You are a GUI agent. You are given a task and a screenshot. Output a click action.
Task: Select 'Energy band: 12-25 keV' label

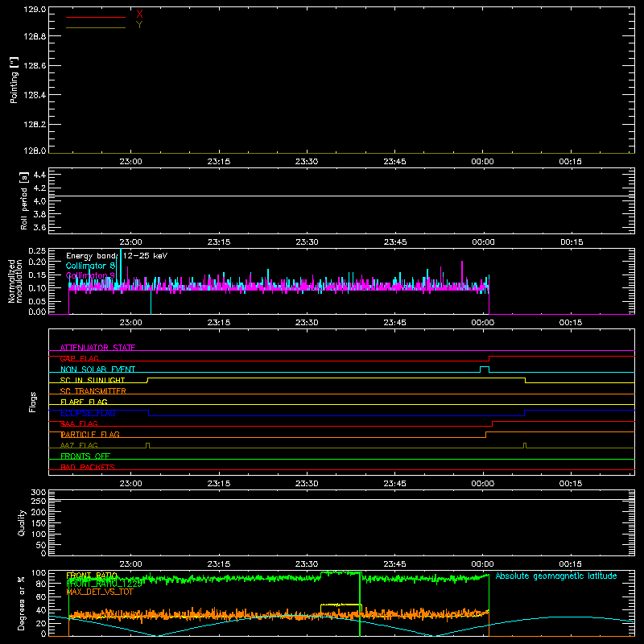click(117, 256)
